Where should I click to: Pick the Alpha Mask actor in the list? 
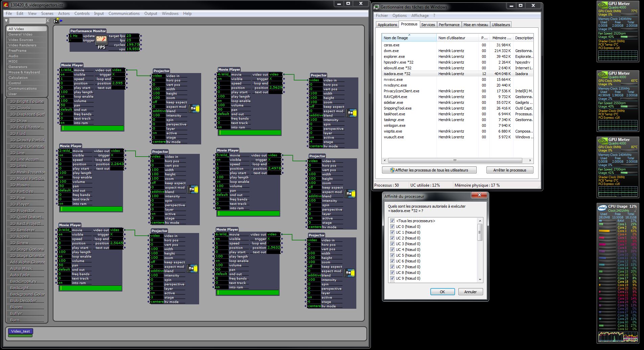point(27,269)
